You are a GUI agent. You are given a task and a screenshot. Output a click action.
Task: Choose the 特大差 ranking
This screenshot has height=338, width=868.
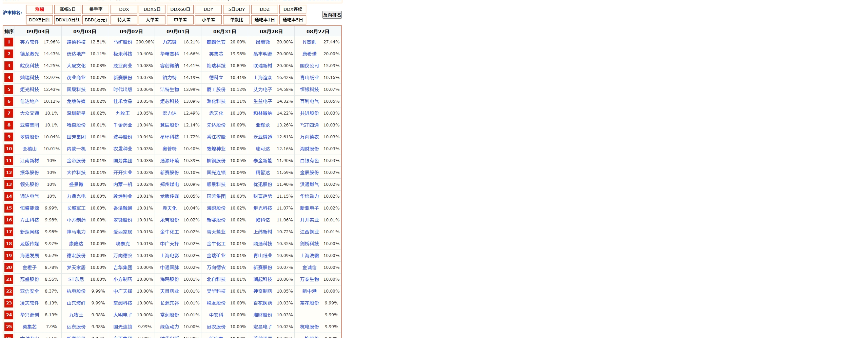[x=124, y=20]
